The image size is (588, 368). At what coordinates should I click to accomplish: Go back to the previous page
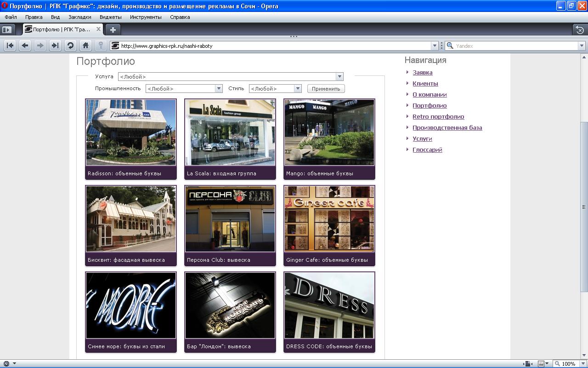(x=25, y=46)
